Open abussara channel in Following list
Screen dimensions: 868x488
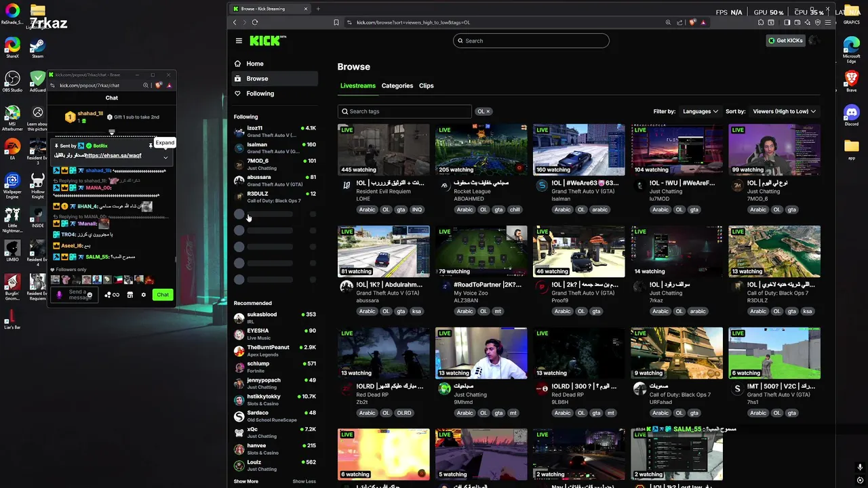pyautogui.click(x=275, y=180)
